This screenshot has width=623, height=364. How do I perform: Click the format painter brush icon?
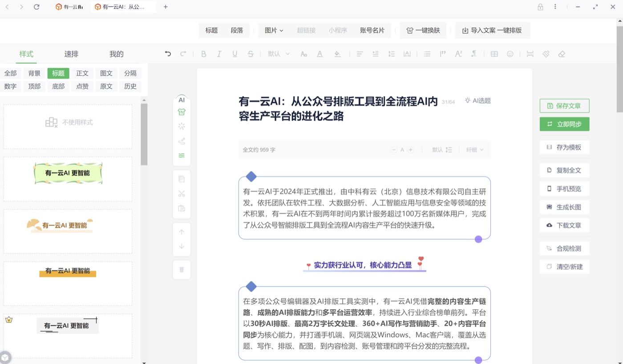tap(546, 54)
